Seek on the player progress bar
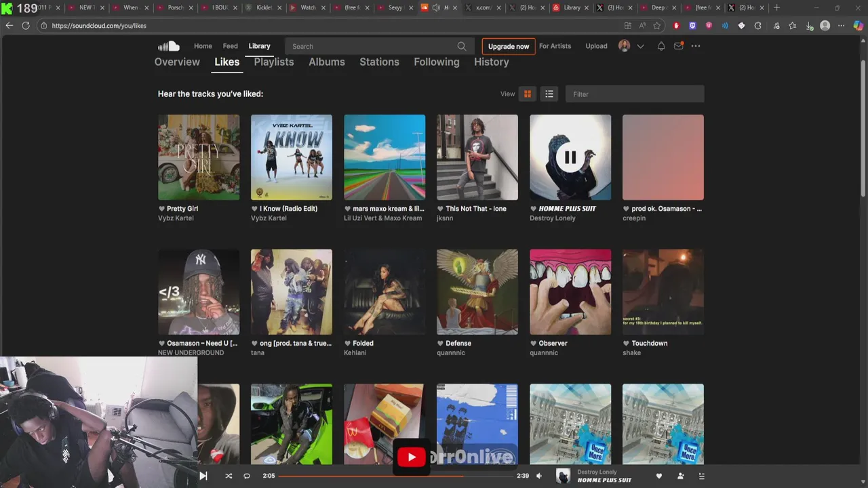The height and width of the screenshot is (488, 868). [x=395, y=476]
